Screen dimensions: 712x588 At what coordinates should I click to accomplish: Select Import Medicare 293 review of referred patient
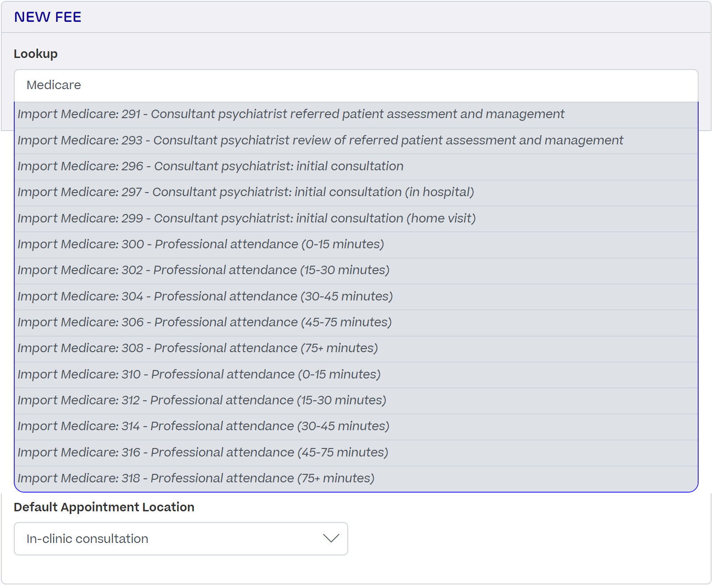tap(356, 141)
